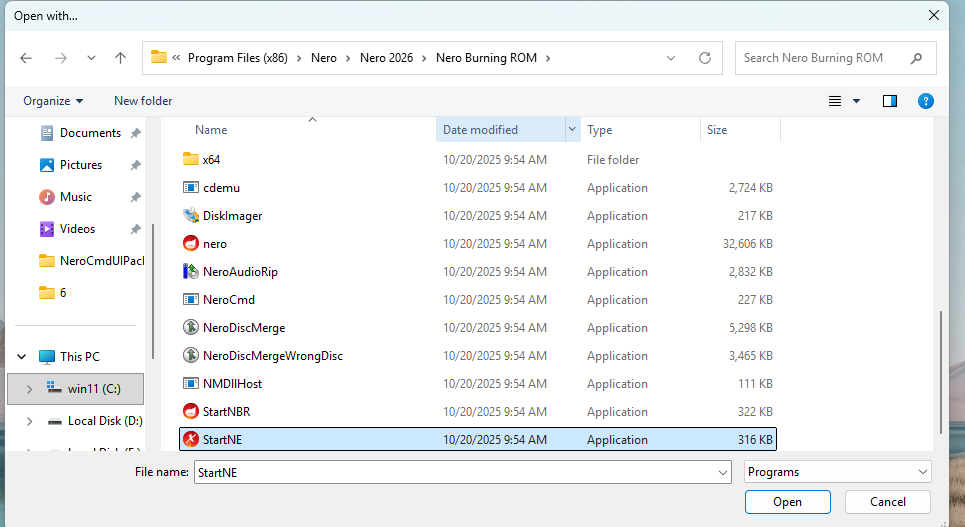
Task: Click the Open button
Action: [x=787, y=502]
